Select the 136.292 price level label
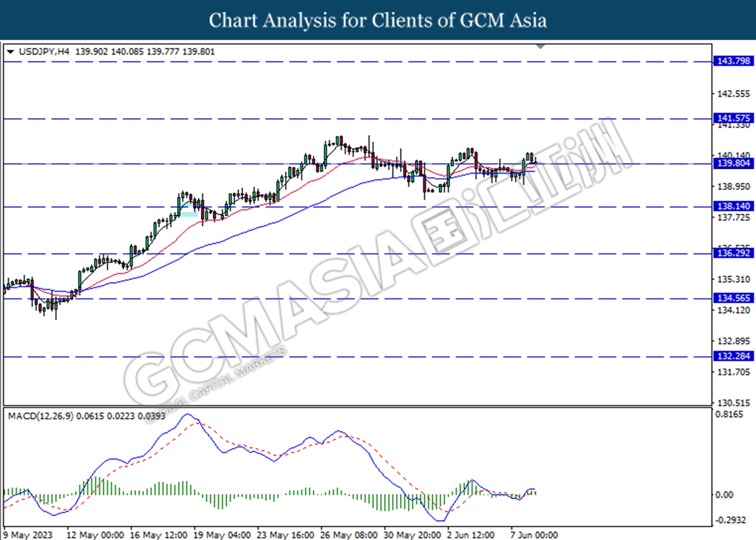 (733, 253)
